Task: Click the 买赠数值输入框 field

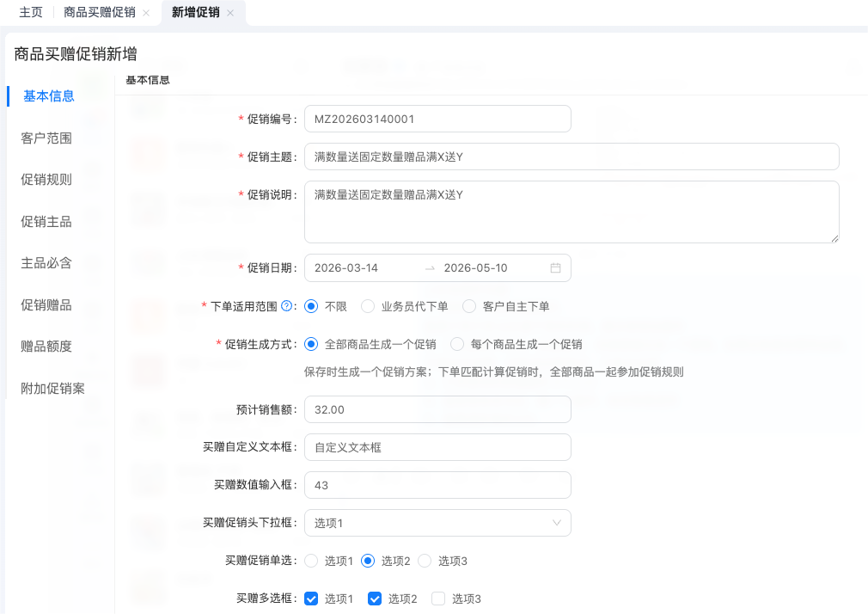Action: click(437, 485)
